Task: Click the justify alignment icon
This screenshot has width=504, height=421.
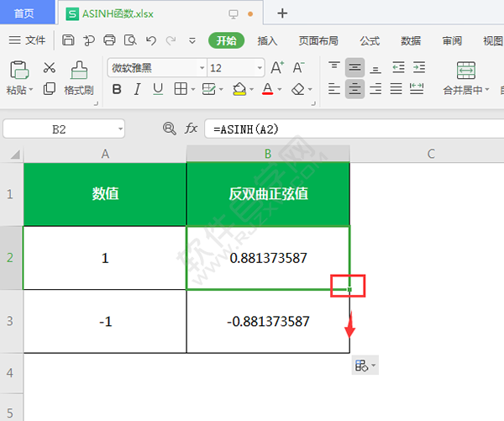Action: coord(396,89)
